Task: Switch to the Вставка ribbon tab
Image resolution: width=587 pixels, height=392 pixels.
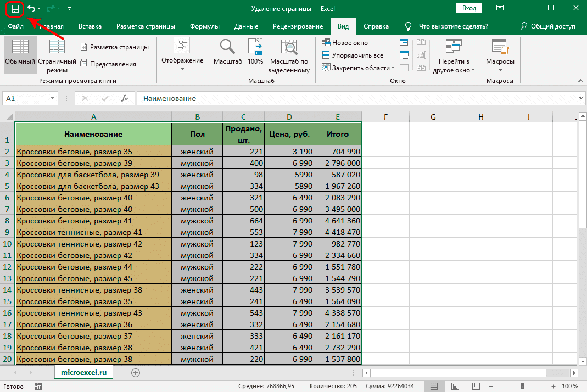Action: [x=90, y=26]
